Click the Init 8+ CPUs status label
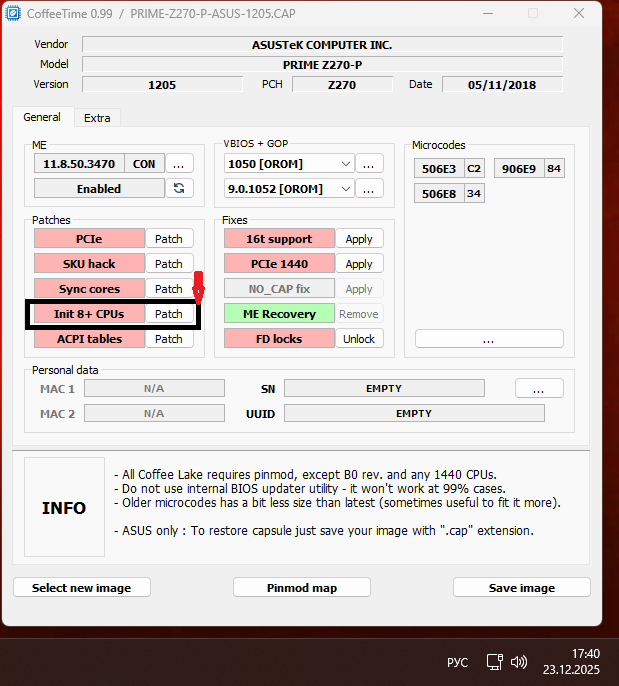The image size is (619, 686). (x=89, y=314)
